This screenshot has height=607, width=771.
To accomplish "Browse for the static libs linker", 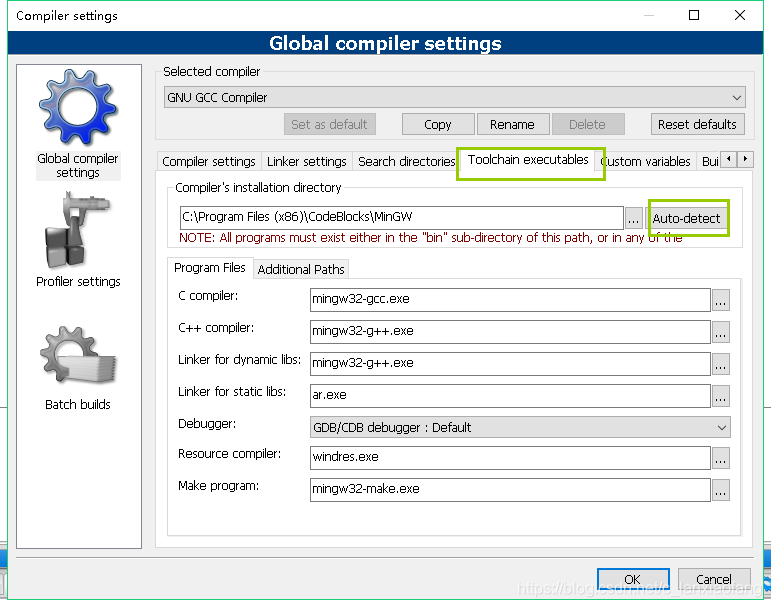I will click(x=721, y=396).
